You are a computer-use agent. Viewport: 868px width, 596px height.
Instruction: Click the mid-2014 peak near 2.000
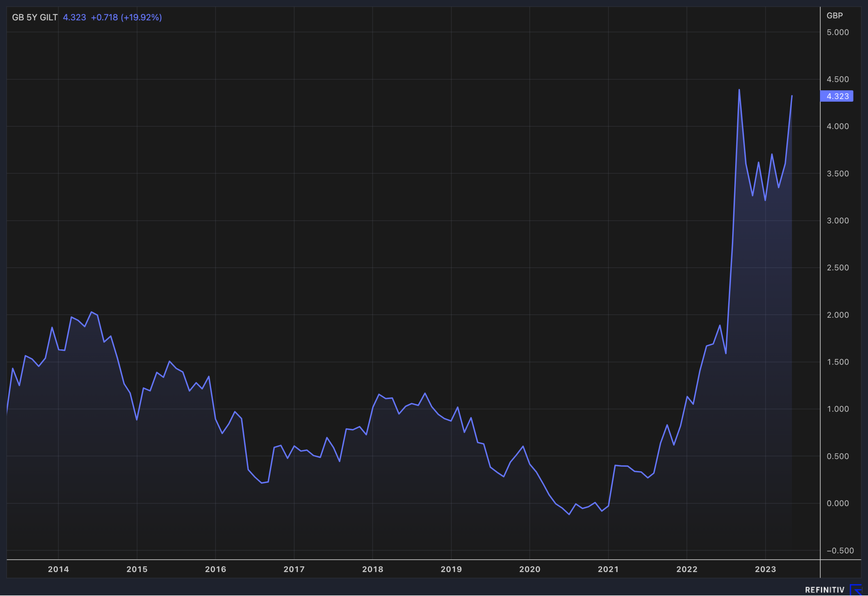pos(91,312)
